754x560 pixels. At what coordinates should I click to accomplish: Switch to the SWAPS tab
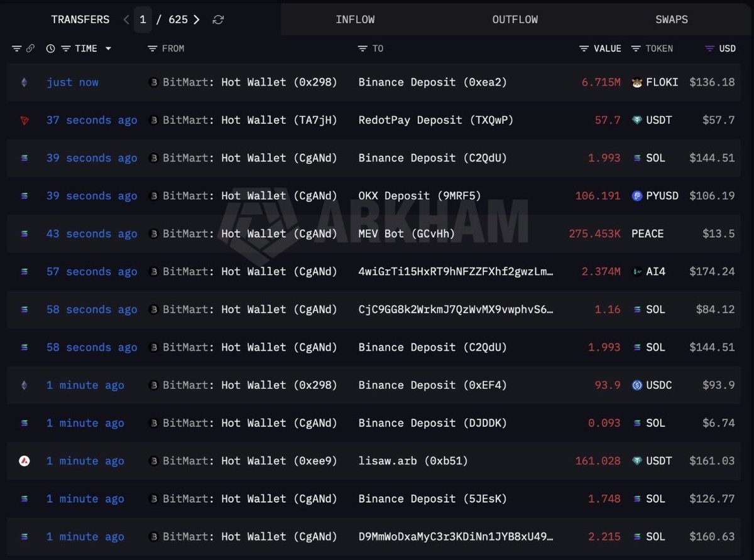click(x=671, y=19)
